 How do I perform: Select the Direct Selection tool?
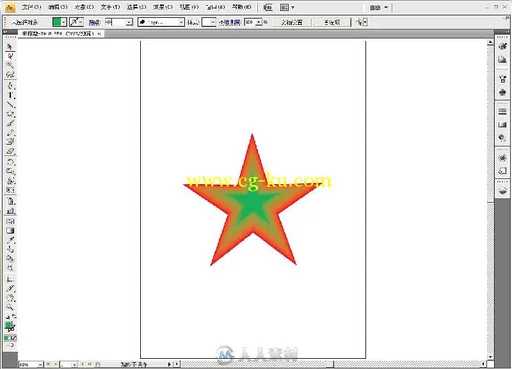click(10, 56)
